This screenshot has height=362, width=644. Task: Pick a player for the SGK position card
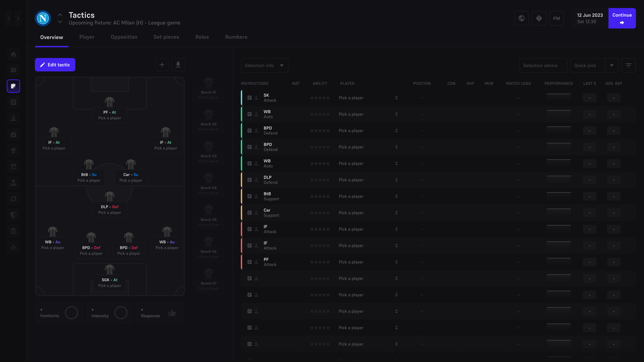click(x=110, y=286)
